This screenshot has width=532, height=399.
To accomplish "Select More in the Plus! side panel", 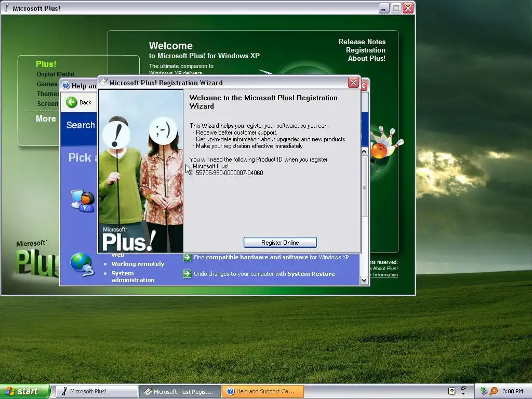I will [46, 119].
